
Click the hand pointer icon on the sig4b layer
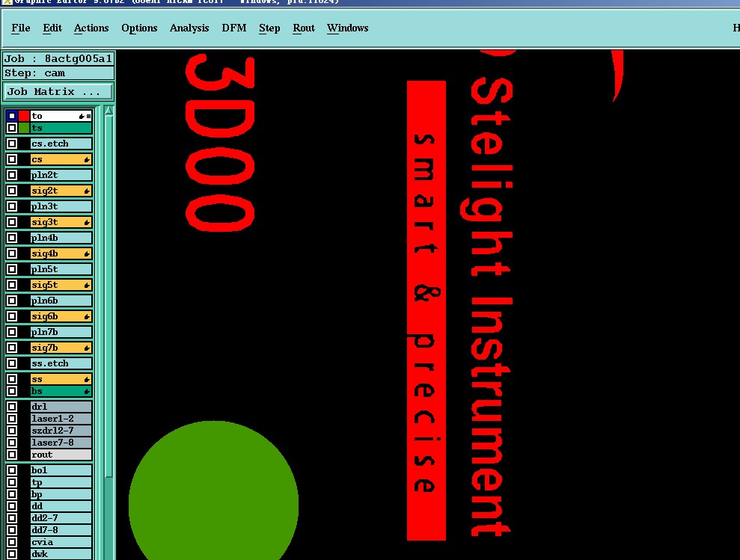tap(87, 253)
